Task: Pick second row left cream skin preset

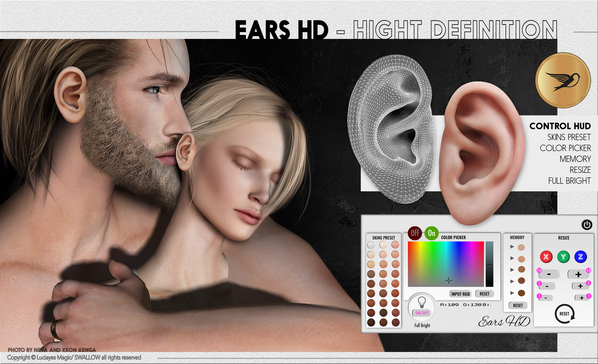Action: point(371,255)
